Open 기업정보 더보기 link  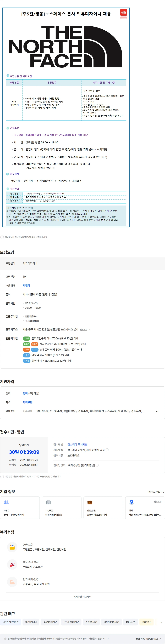[x=156, y=492]
